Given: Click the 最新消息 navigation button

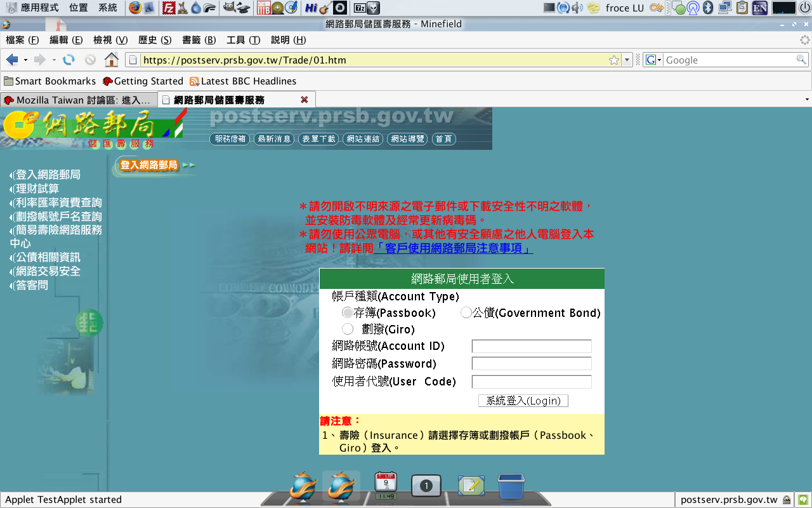Looking at the screenshot, I should 274,139.
